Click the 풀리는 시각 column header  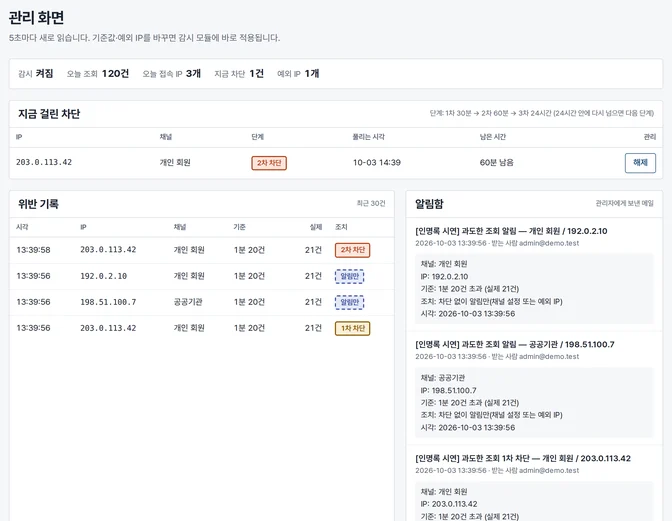coord(369,137)
